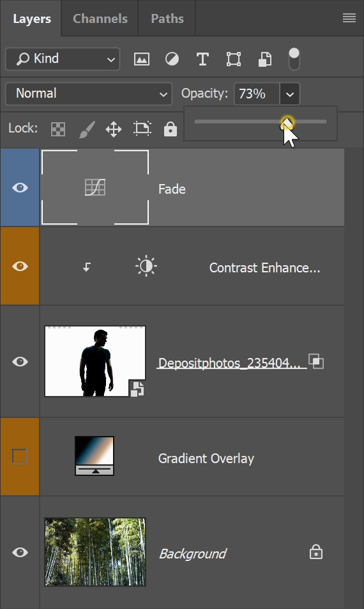Click the Lock all padlock icon
This screenshot has width=364, height=609.
tap(171, 128)
